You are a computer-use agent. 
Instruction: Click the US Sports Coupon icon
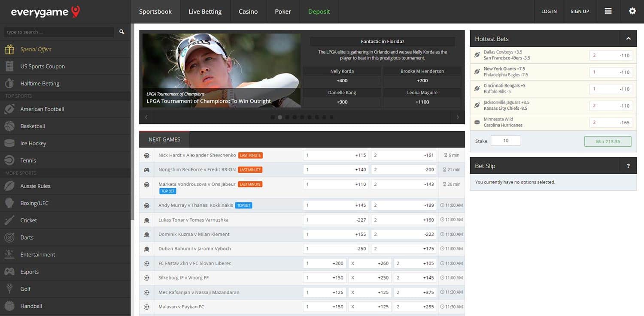[x=9, y=66]
